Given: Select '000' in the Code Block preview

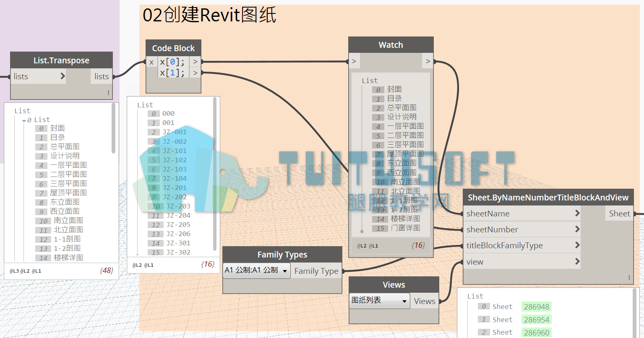Looking at the screenshot, I should pyautogui.click(x=168, y=114).
